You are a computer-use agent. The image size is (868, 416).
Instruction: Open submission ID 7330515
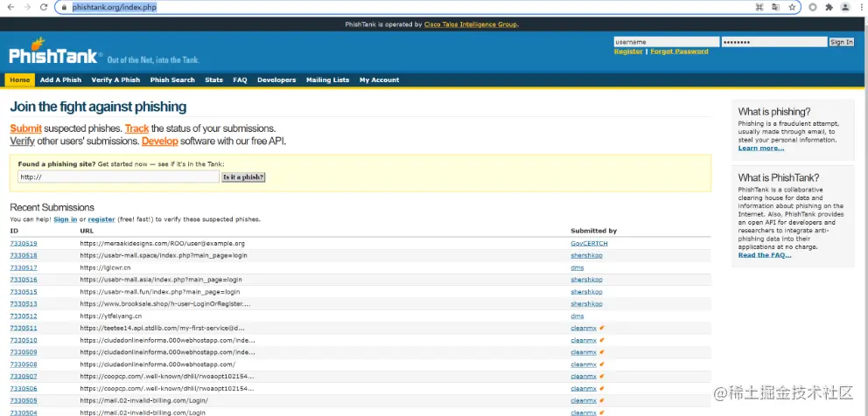click(24, 292)
